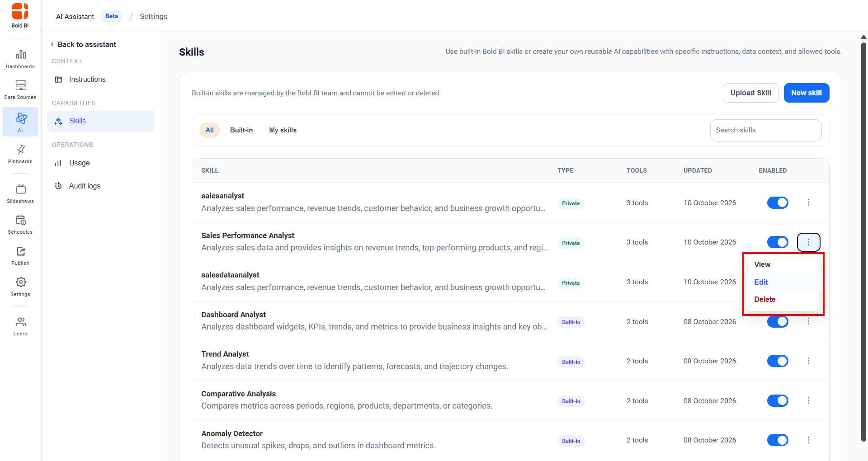
Task: Toggle off Sales Performance Analyst skill
Action: coord(778,242)
